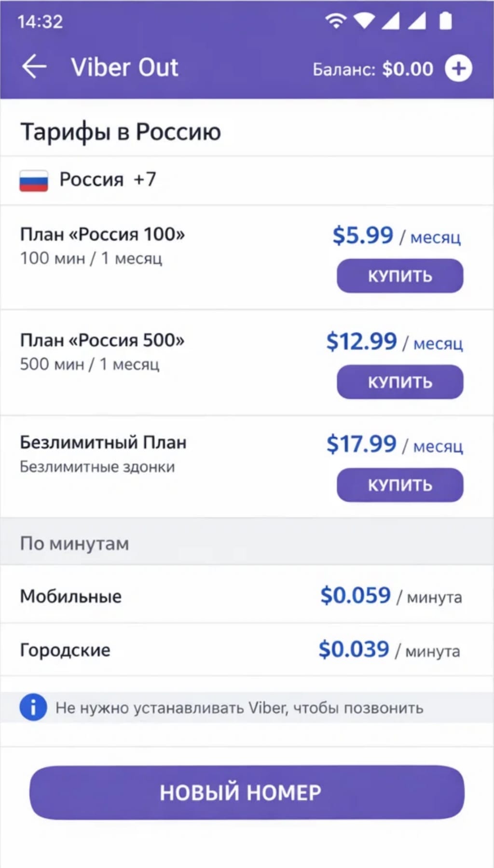
Task: Tap the $17.99 monthly price
Action: pos(361,444)
